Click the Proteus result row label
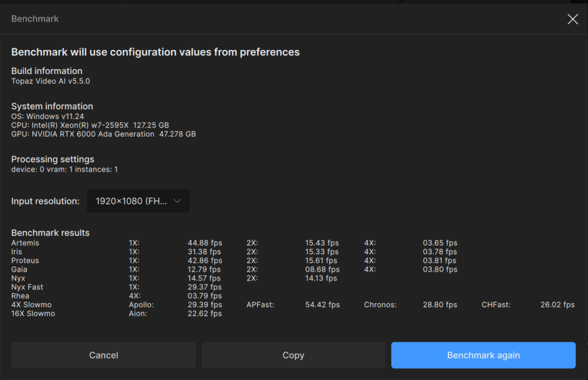588x380 pixels. [25, 260]
